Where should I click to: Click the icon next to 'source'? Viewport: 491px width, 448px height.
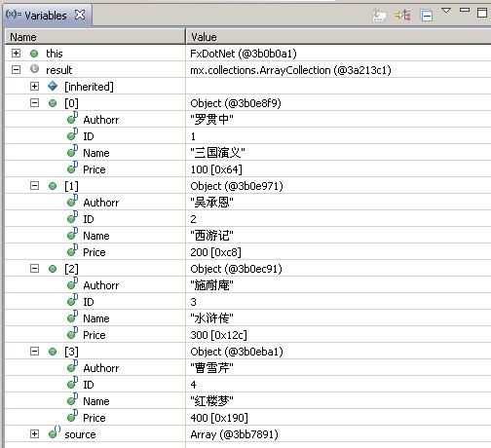point(55,432)
